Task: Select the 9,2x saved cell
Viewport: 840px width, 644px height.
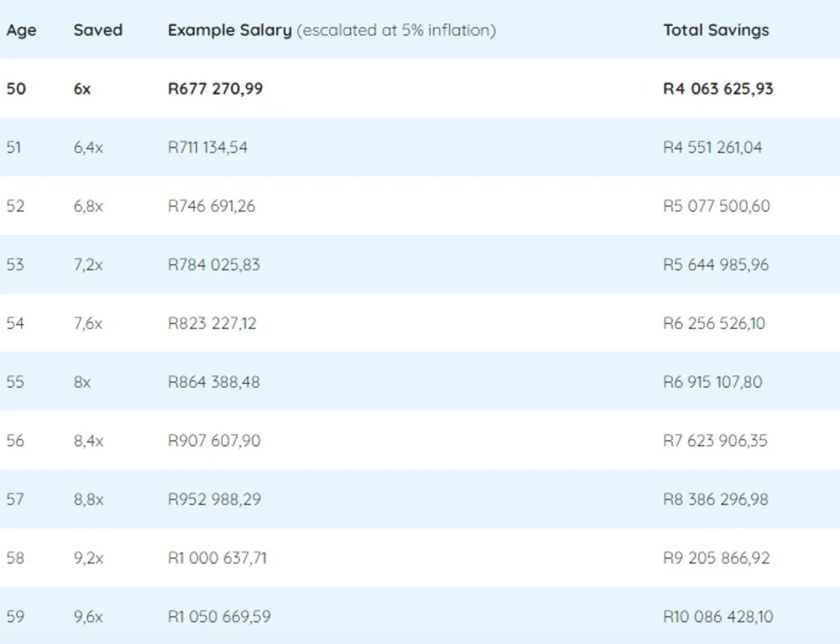Action: click(88, 558)
